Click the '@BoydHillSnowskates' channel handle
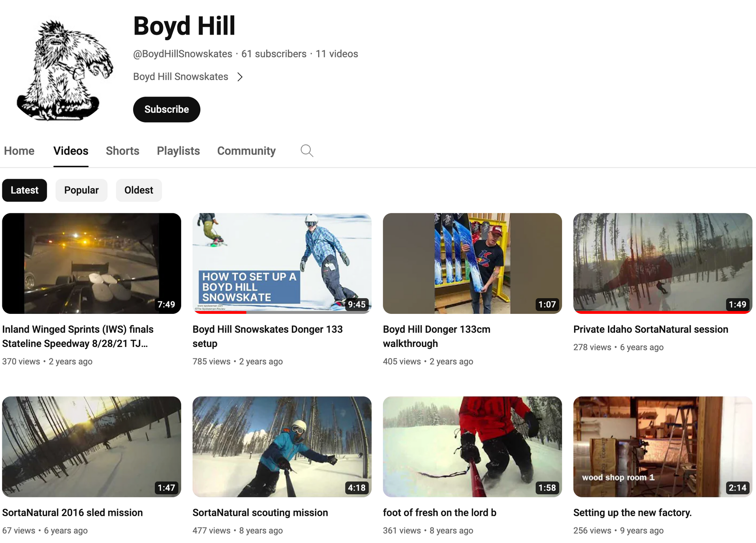Viewport: 756px width, 543px height. coord(183,54)
